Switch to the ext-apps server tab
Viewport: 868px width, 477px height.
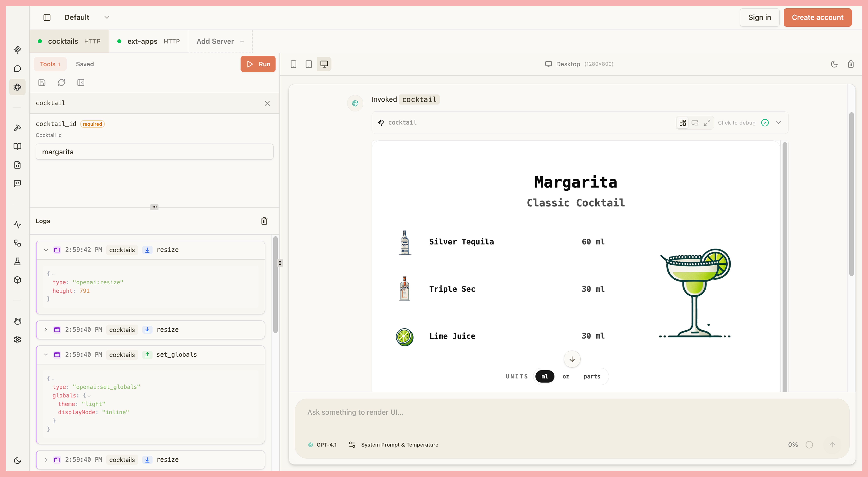(149, 41)
